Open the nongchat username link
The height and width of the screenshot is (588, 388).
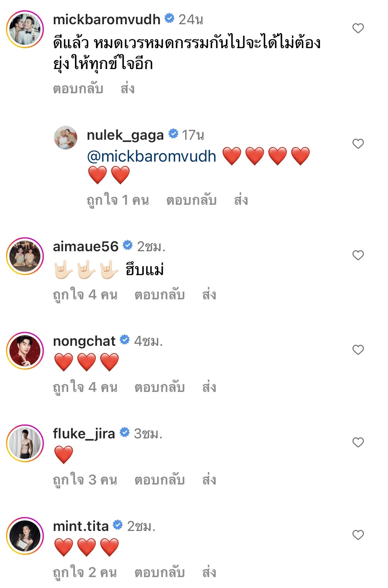84,341
